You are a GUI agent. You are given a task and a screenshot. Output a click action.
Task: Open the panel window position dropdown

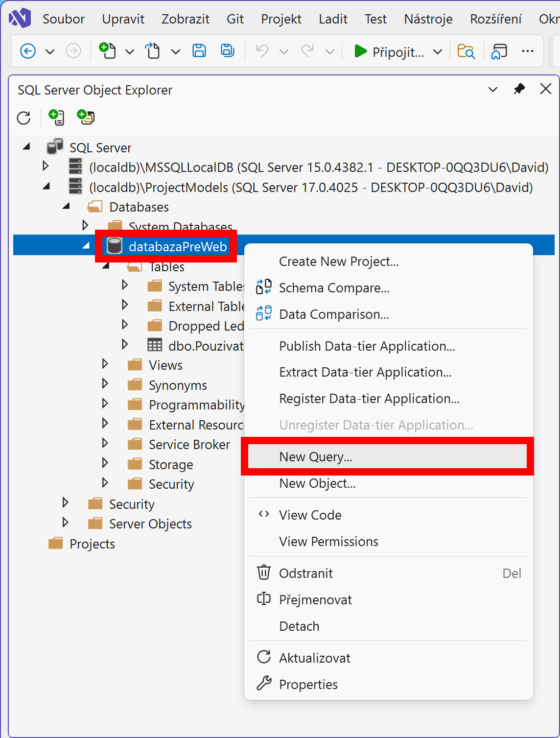pos(493,90)
